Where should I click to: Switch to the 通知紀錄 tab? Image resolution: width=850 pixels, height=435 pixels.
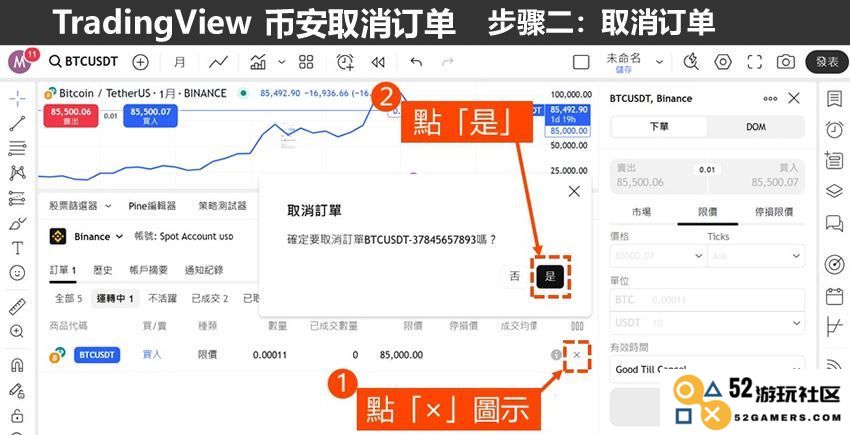pos(204,270)
